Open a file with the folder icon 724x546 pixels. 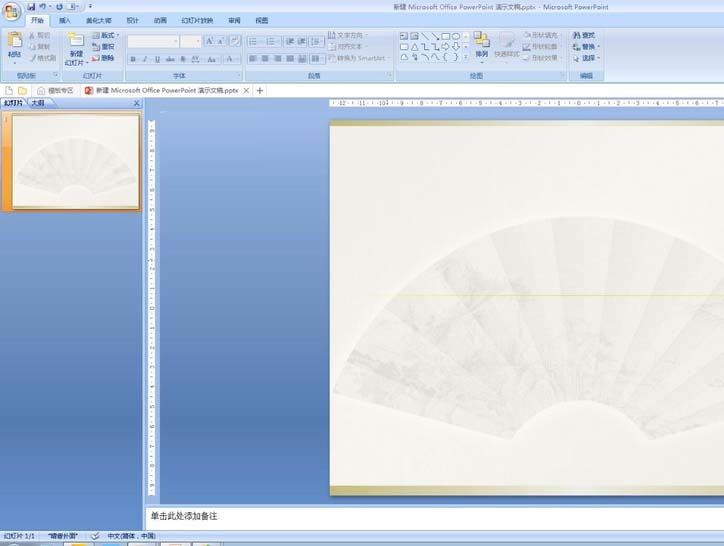click(x=22, y=91)
